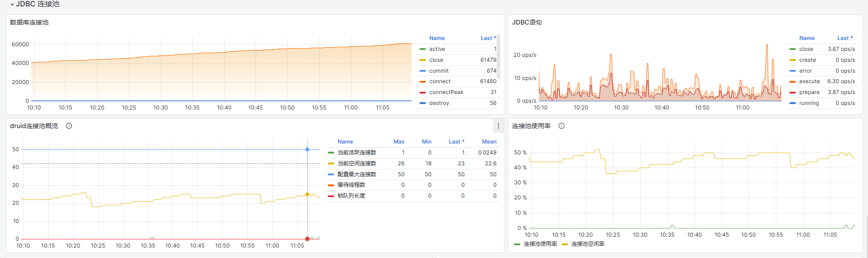Sort druid legend by Min column
Viewport: 868px width, 258px height.
pos(426,142)
